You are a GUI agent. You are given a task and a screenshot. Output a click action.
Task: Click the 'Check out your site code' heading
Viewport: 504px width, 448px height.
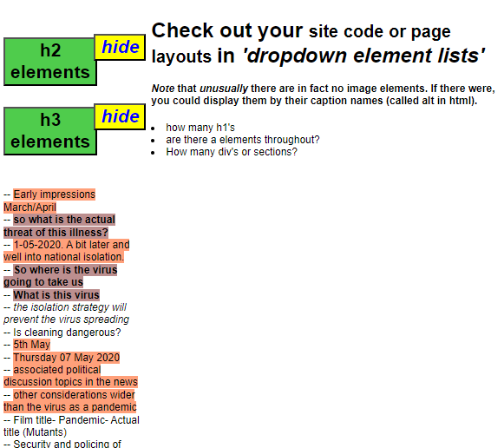[318, 43]
